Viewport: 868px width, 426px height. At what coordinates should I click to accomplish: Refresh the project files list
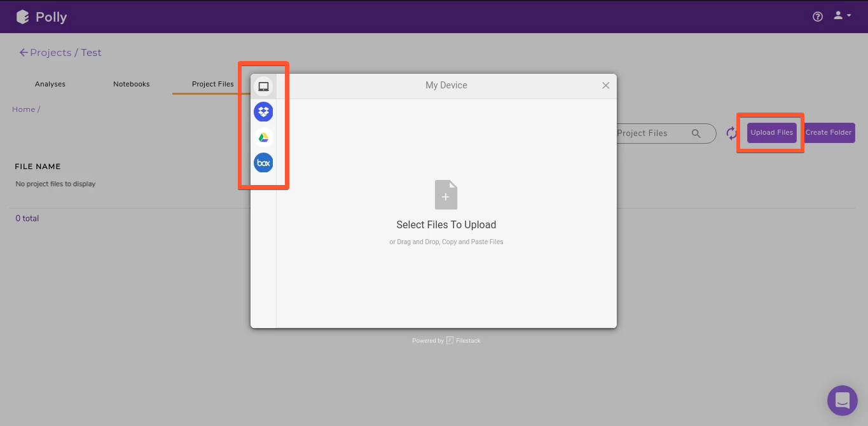[731, 133]
